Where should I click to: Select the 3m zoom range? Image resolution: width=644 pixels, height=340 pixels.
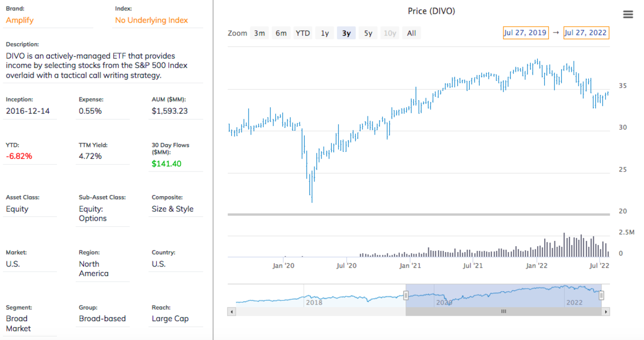[260, 33]
